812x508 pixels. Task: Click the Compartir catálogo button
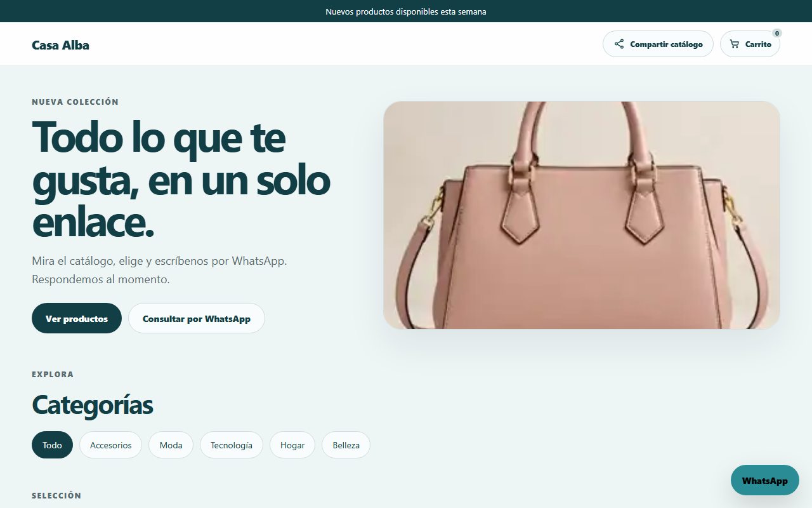click(x=658, y=44)
